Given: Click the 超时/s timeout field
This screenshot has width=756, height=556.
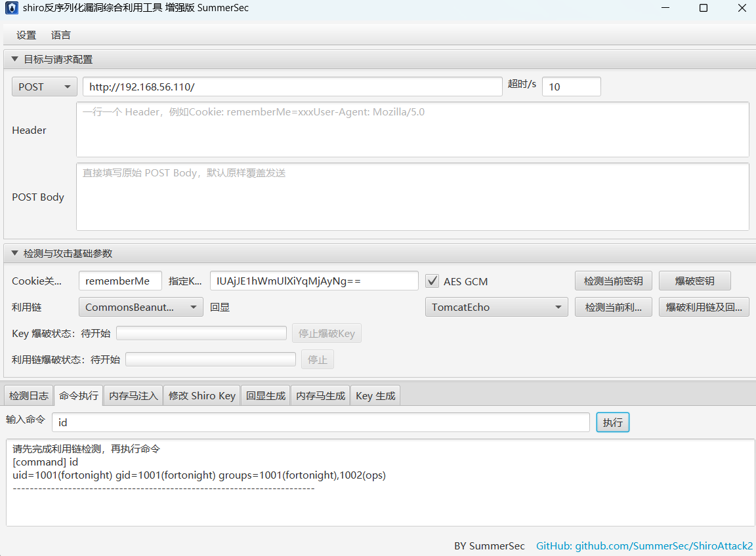Looking at the screenshot, I should (572, 87).
